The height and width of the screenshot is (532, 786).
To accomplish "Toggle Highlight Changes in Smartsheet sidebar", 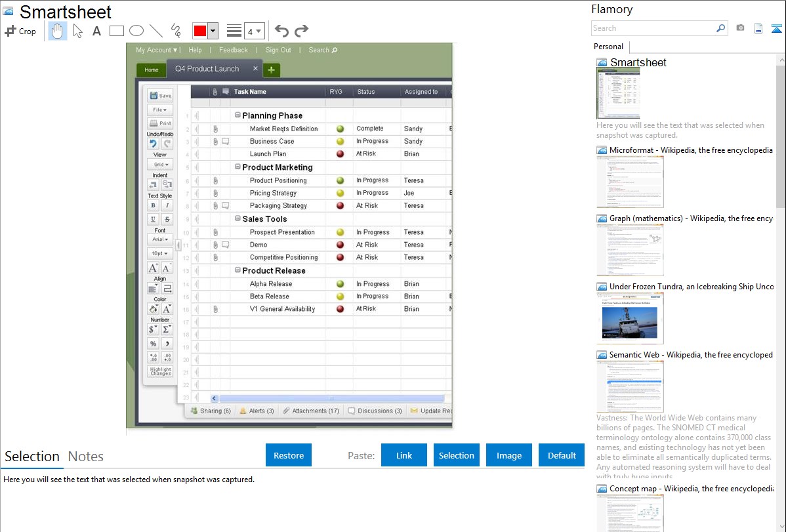I will pyautogui.click(x=160, y=371).
